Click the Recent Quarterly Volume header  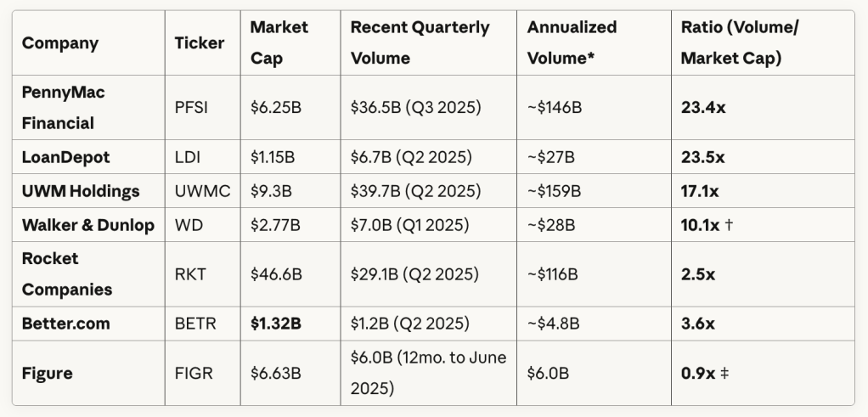point(420,43)
